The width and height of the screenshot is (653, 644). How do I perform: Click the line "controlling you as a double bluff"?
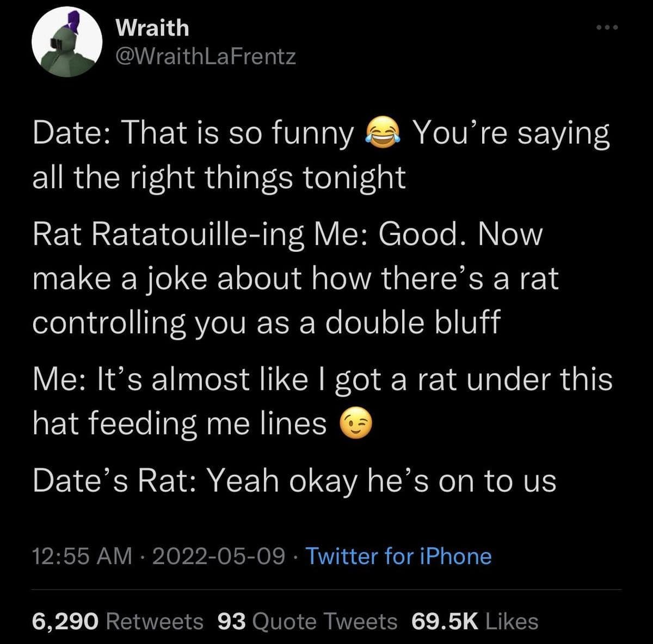pyautogui.click(x=266, y=322)
